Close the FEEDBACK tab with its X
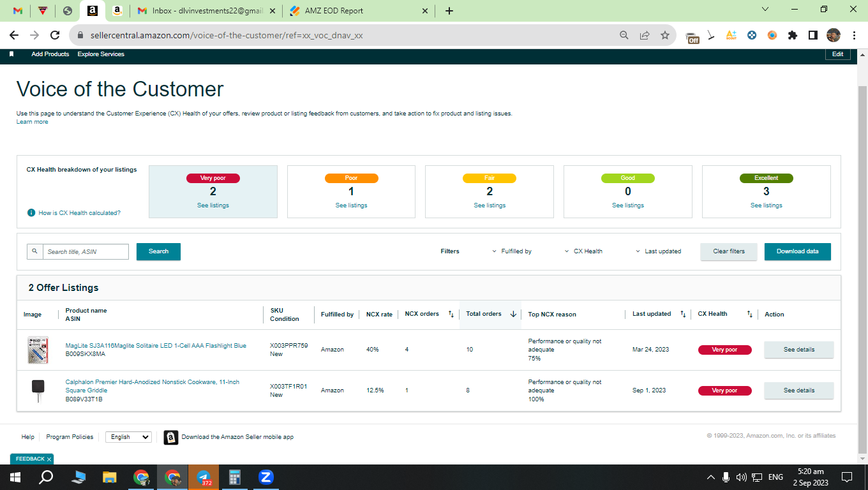This screenshot has height=490, width=868. click(49, 459)
